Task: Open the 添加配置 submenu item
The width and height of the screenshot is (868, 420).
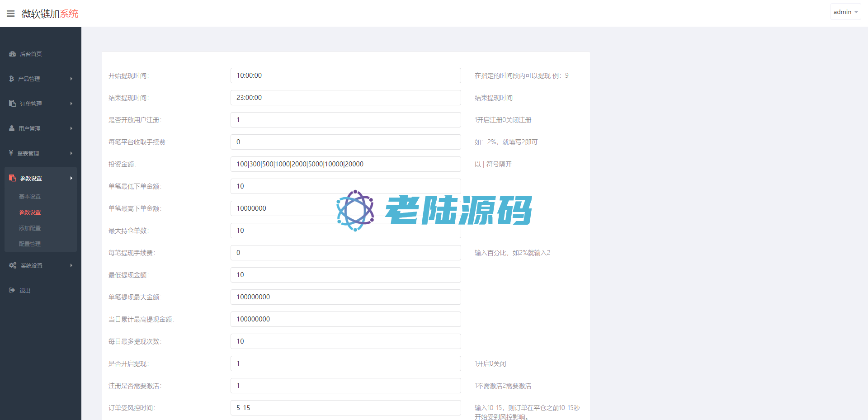Action: [x=30, y=228]
